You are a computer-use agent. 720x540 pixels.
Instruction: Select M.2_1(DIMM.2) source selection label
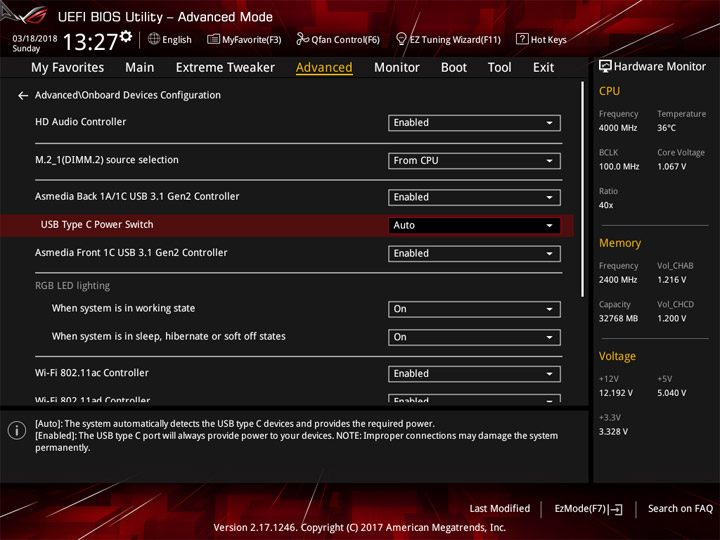pos(107,160)
